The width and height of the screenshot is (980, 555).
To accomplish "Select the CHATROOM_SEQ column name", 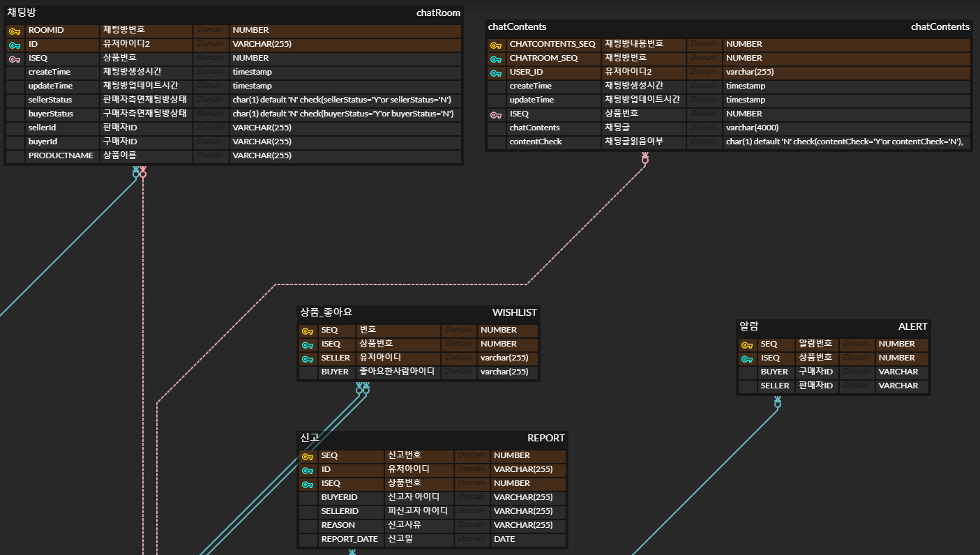I will click(x=543, y=59).
